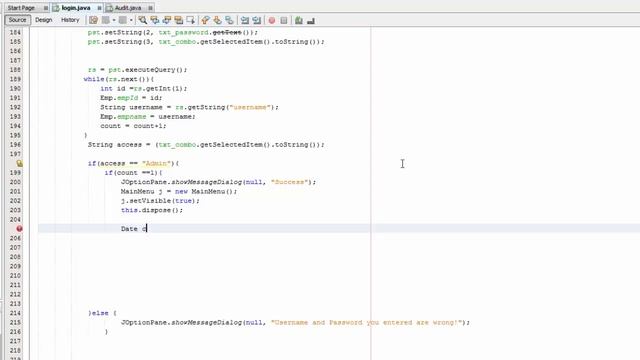Switch to Design view

(x=43, y=20)
